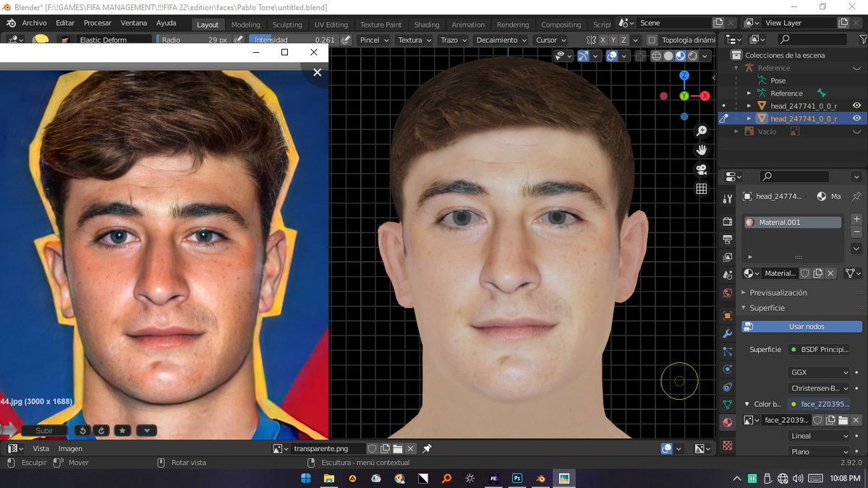
Task: Open the Output properties tab
Action: (727, 239)
